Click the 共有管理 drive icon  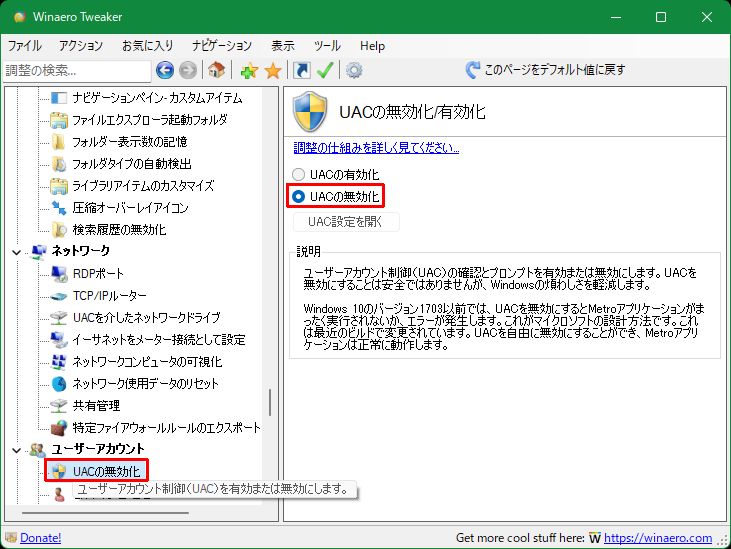[59, 405]
